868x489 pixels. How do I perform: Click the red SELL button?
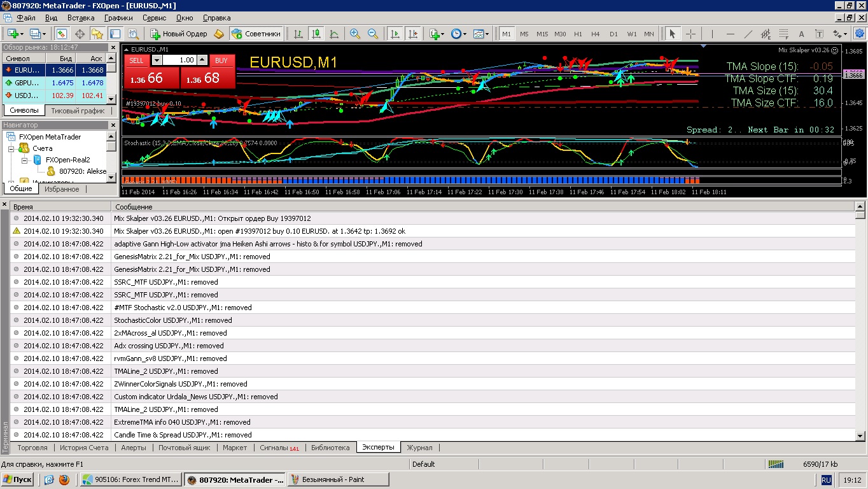[x=137, y=60]
